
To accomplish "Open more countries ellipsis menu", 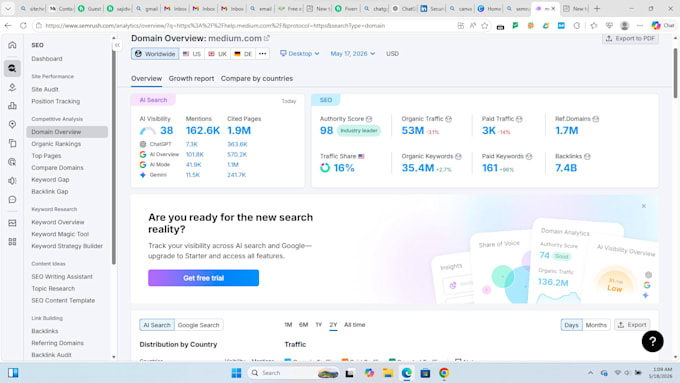I will pos(262,54).
